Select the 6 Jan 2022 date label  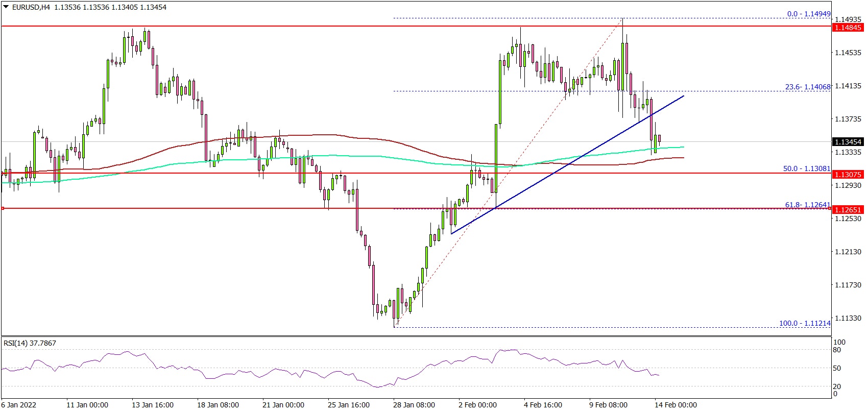tap(19, 405)
